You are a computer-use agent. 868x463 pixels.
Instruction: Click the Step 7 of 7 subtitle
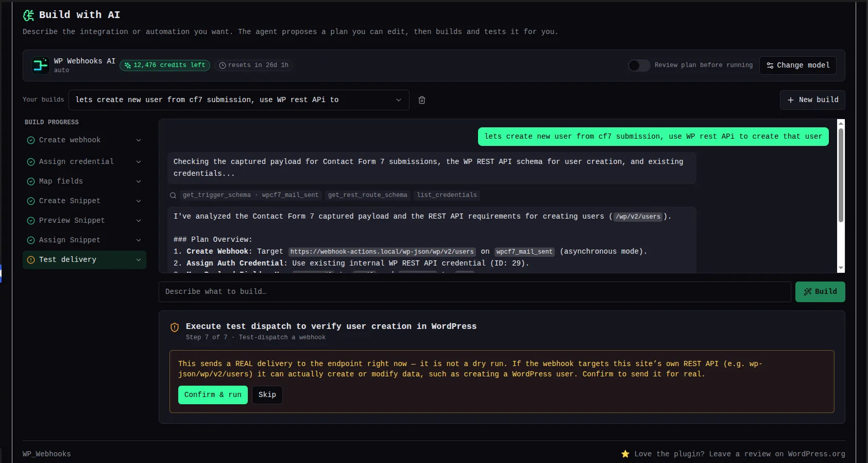pyautogui.click(x=256, y=338)
